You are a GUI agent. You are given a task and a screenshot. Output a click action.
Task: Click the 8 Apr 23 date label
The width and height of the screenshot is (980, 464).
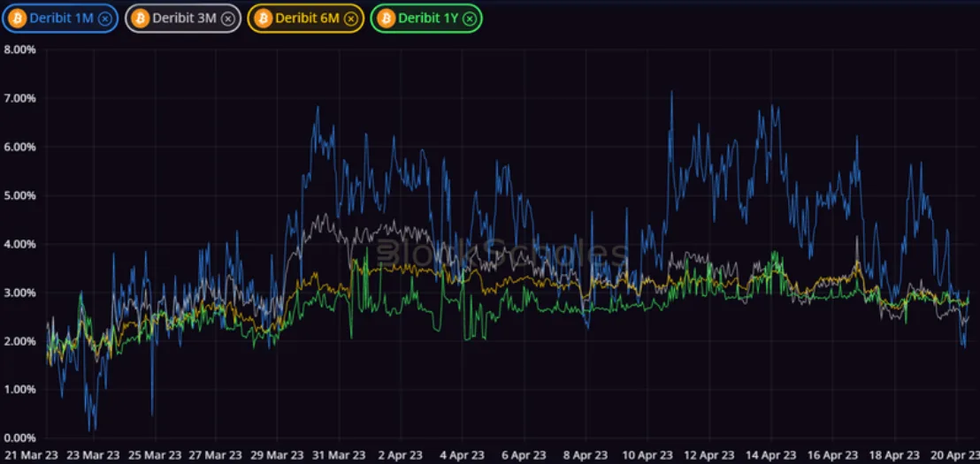tap(586, 454)
